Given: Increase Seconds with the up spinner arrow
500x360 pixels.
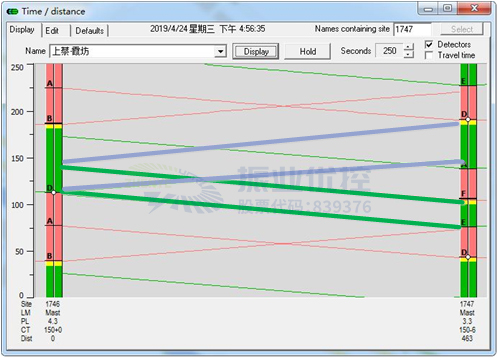Looking at the screenshot, I should (x=409, y=47).
